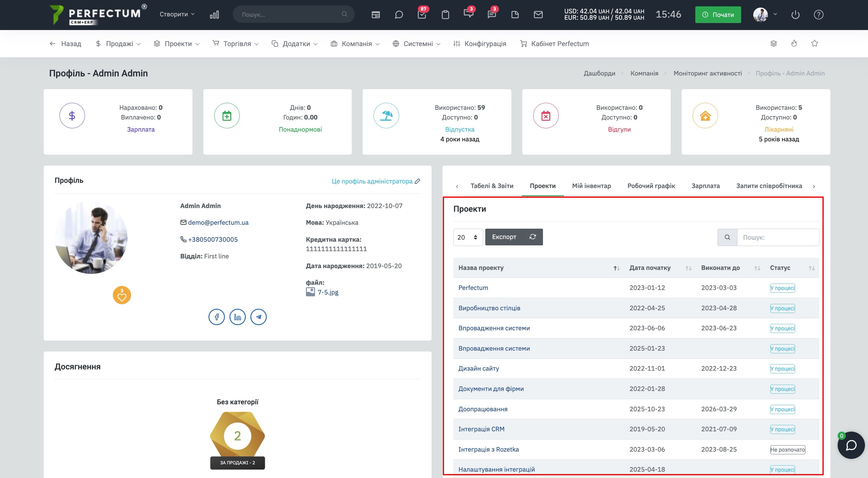This screenshot has width=868, height=478.
Task: Click the green Почати timer button
Action: (x=718, y=15)
